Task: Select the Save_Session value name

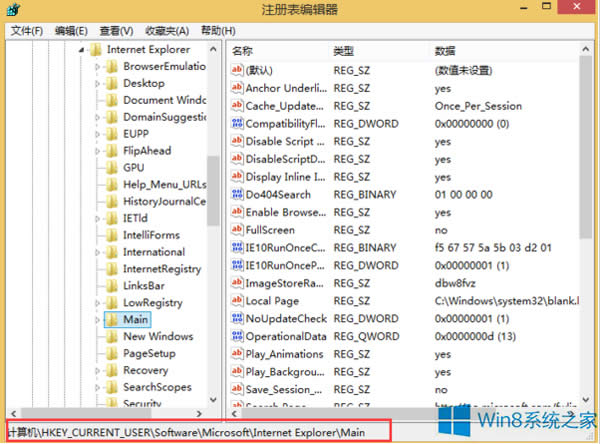Action: point(284,390)
